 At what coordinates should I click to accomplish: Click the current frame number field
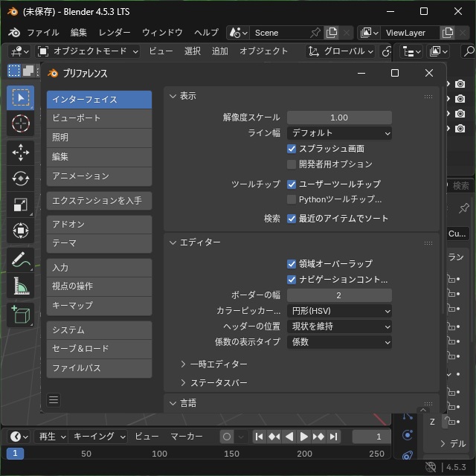(371, 437)
